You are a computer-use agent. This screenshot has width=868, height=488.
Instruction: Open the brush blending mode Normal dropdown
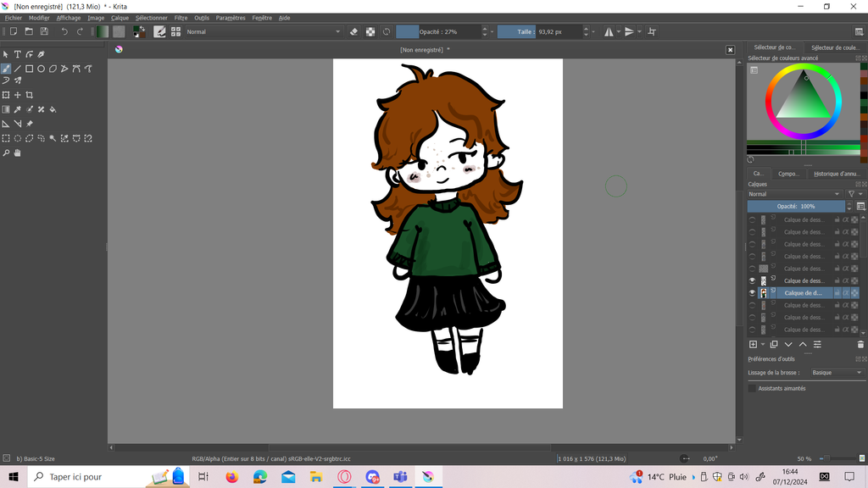click(263, 31)
